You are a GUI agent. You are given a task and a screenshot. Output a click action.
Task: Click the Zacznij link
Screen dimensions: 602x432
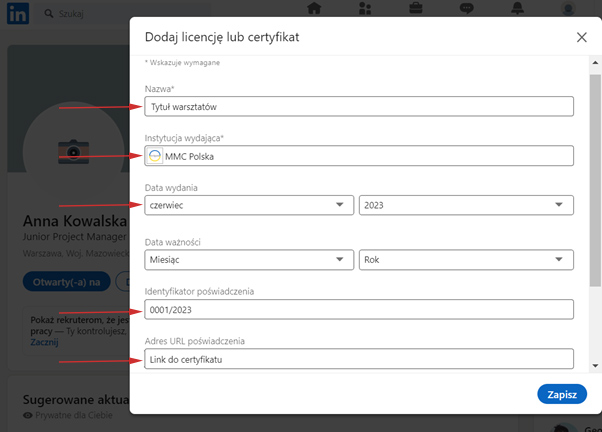[x=44, y=342]
